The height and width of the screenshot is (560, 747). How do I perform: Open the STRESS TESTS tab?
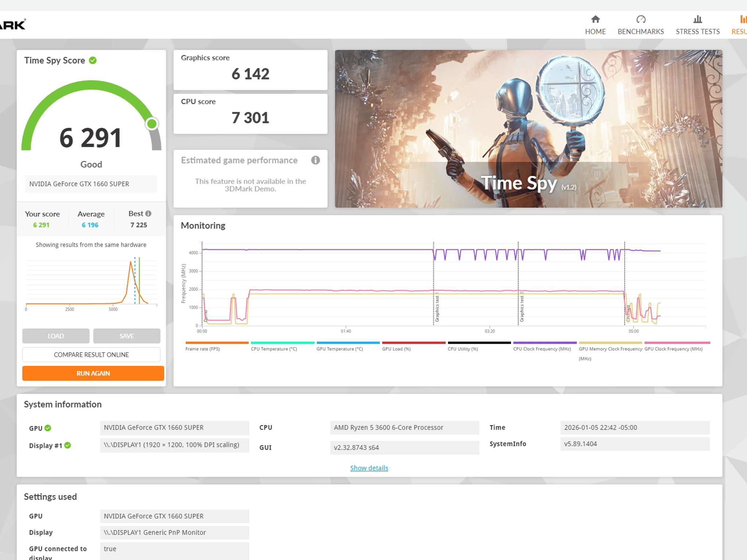697,32
